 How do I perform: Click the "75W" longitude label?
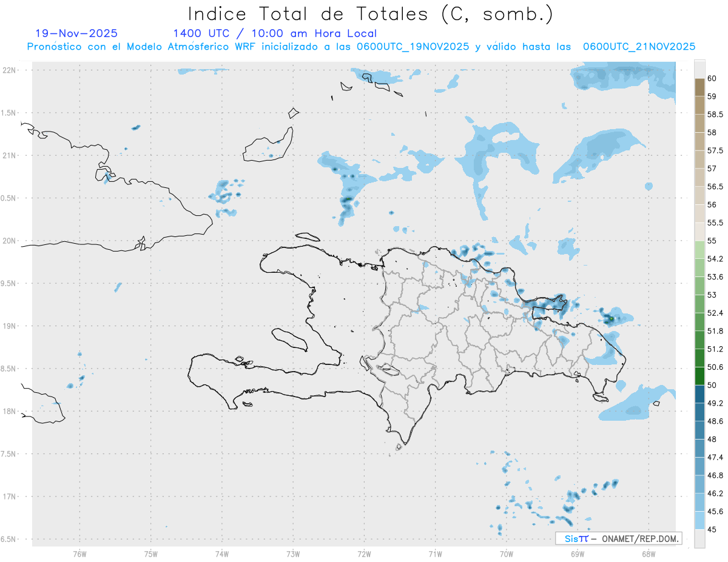(150, 554)
